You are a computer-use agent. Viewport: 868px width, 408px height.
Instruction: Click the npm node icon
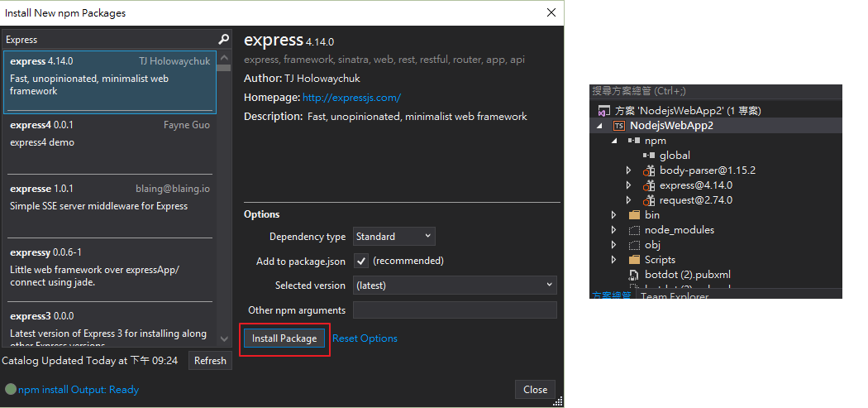click(x=633, y=141)
